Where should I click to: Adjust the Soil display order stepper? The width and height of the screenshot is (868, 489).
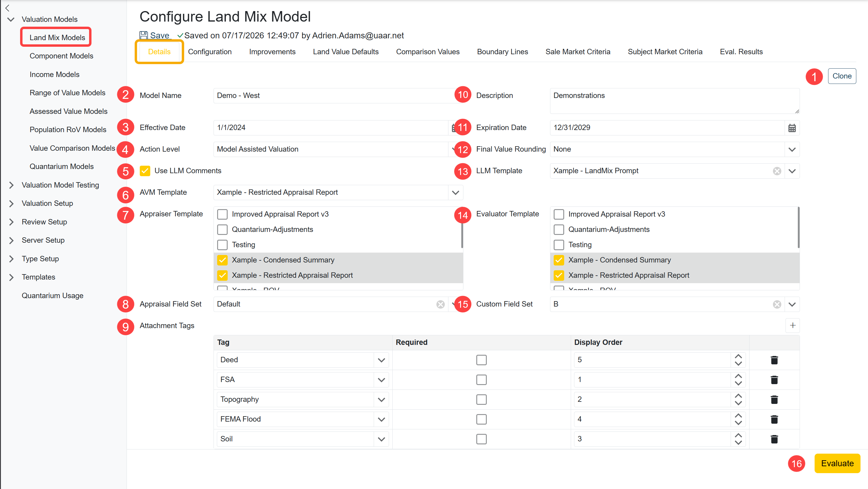click(x=738, y=439)
